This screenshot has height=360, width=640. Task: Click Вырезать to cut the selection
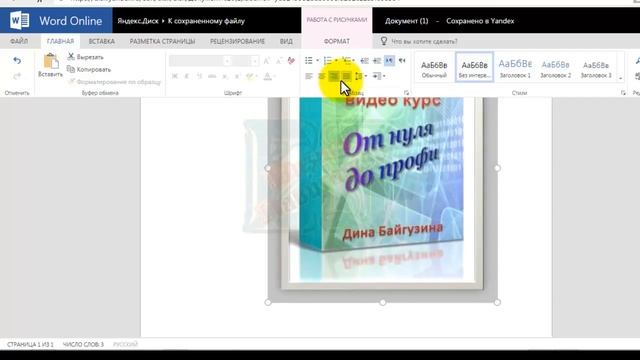pos(86,57)
